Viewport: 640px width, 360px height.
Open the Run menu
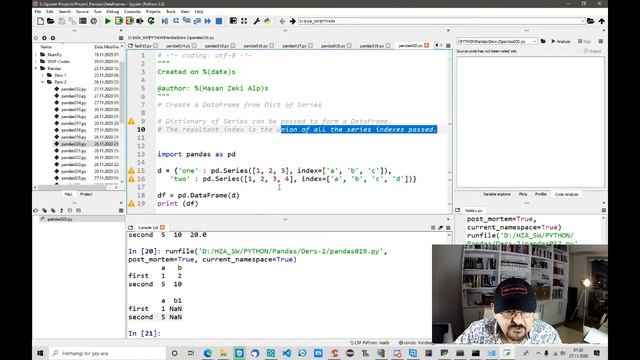(98, 11)
